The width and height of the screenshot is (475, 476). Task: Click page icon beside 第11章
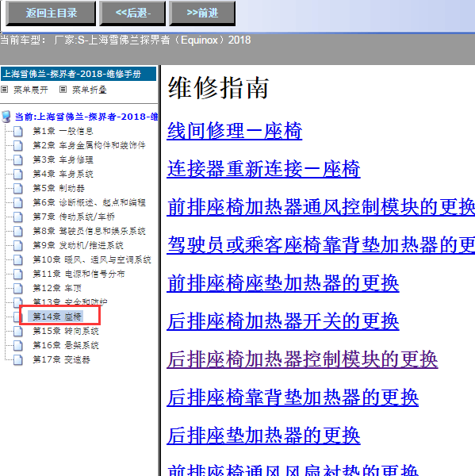tap(18, 274)
